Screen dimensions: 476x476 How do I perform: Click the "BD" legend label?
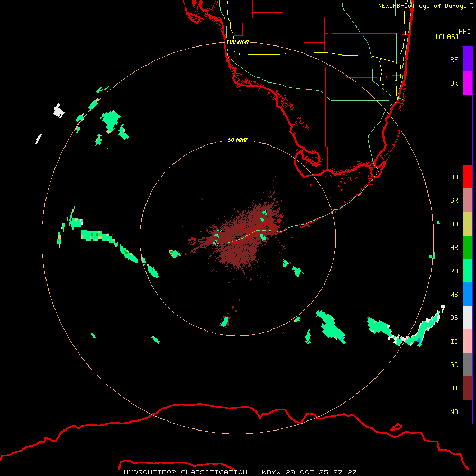[454, 224]
